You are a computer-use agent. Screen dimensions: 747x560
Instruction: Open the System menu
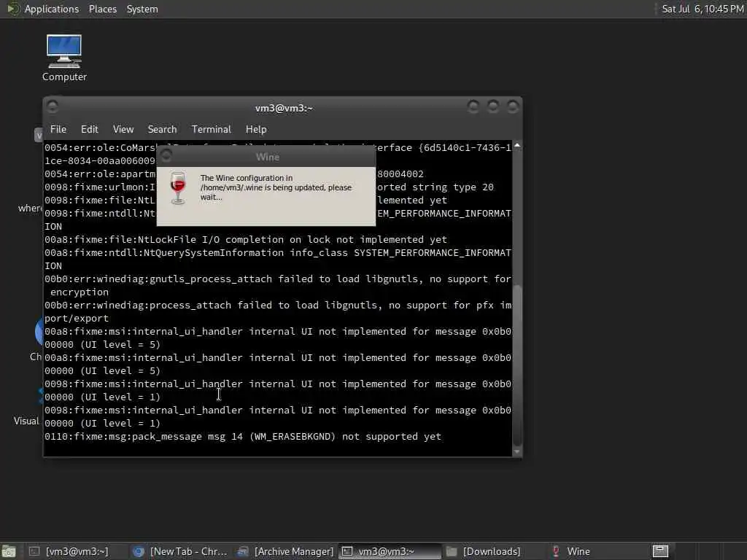pyautogui.click(x=142, y=9)
